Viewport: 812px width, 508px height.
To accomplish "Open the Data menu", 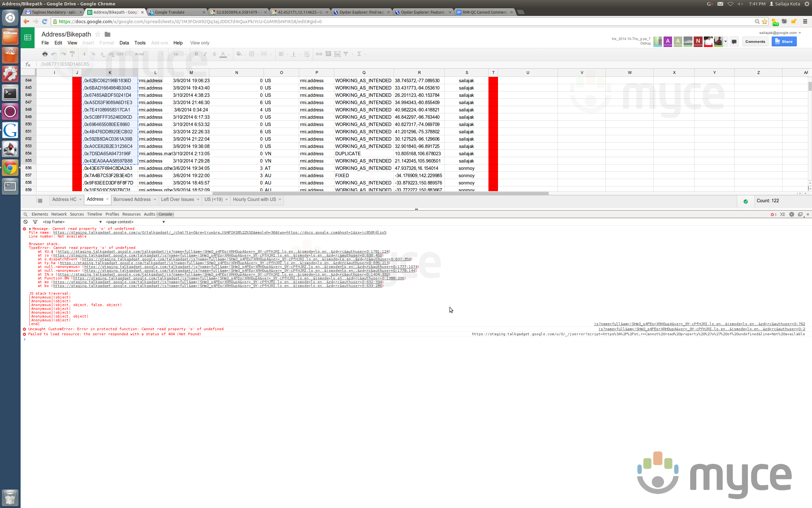I will pyautogui.click(x=124, y=43).
